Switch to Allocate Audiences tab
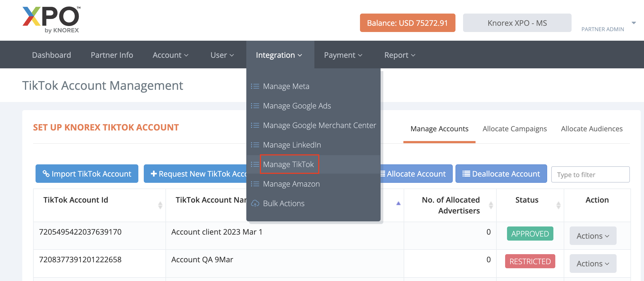 click(592, 129)
